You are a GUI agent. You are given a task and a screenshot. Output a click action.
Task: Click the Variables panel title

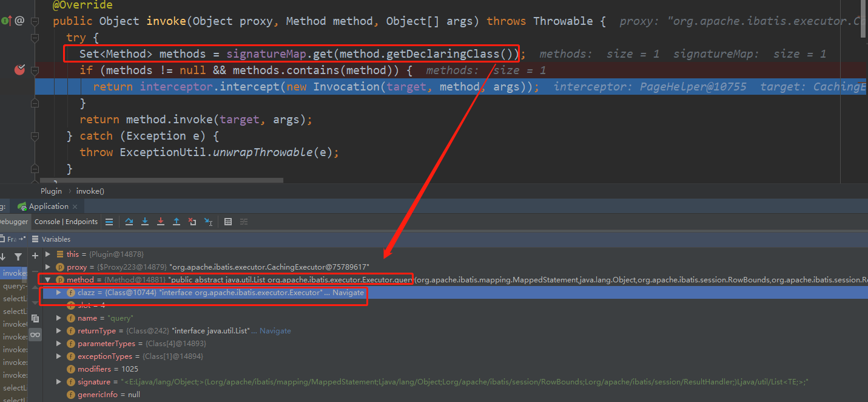pyautogui.click(x=56, y=239)
